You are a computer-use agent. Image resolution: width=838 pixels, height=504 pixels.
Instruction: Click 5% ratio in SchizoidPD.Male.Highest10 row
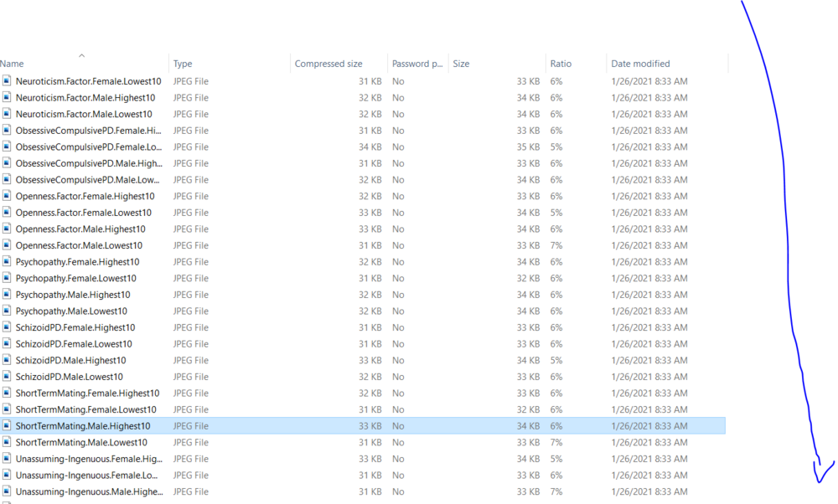[x=556, y=360]
